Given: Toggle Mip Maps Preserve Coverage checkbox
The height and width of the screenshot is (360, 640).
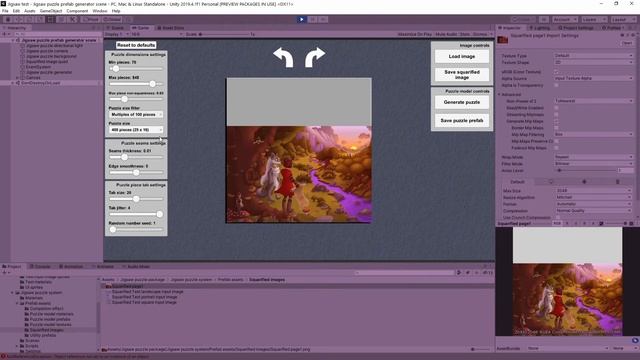Looking at the screenshot, I should click(556, 141).
